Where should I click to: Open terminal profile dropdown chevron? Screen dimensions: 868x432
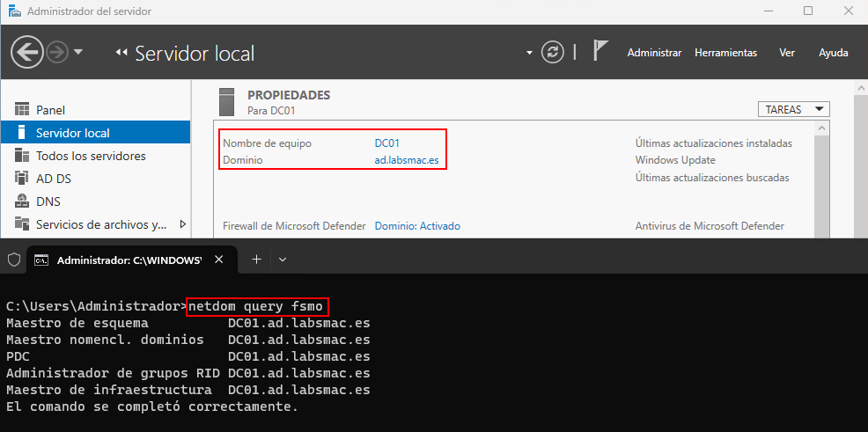(x=283, y=260)
